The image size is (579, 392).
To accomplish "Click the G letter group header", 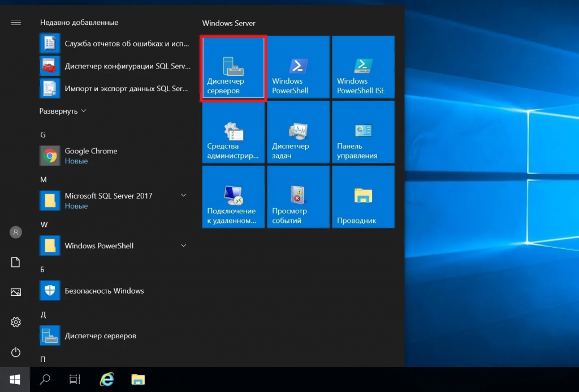I will coord(43,135).
